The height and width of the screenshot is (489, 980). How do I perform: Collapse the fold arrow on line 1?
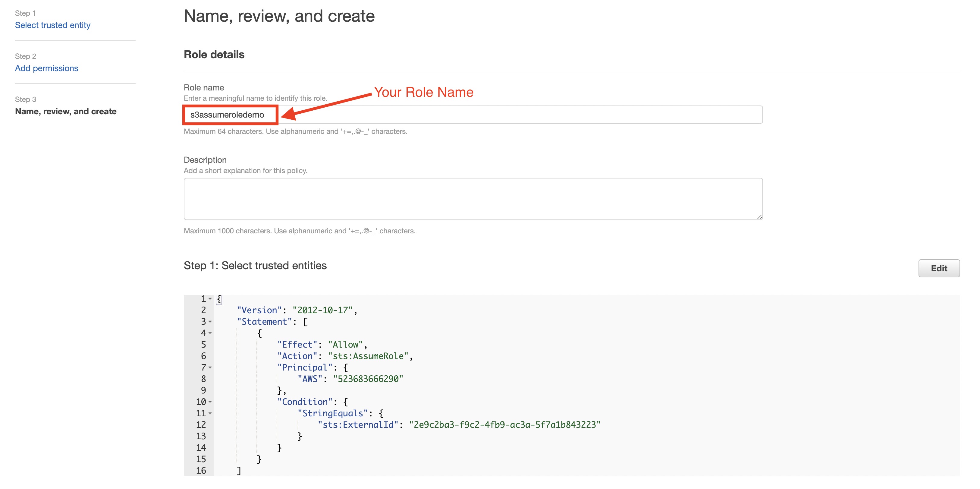click(210, 299)
